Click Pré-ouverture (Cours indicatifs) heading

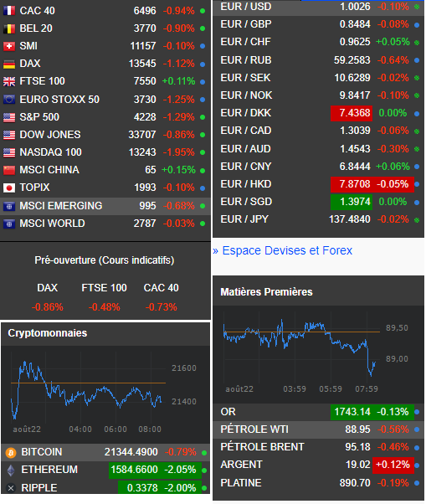pyautogui.click(x=105, y=260)
